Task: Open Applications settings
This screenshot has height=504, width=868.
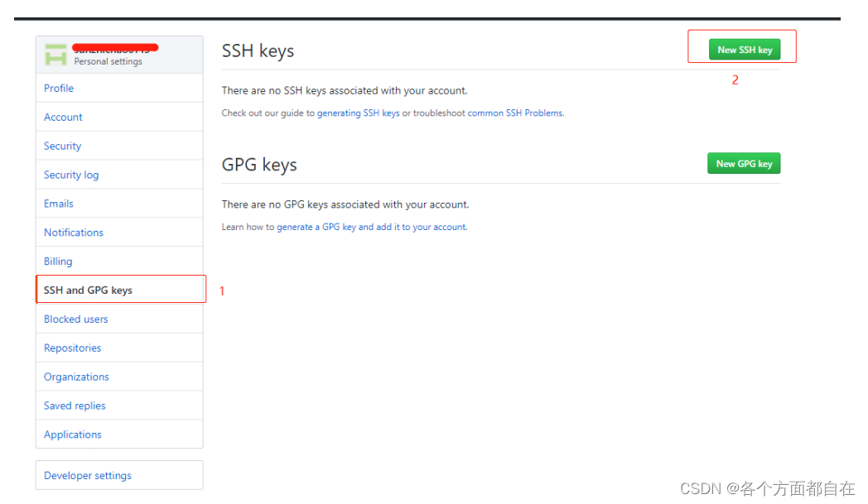Action: pos(73,434)
